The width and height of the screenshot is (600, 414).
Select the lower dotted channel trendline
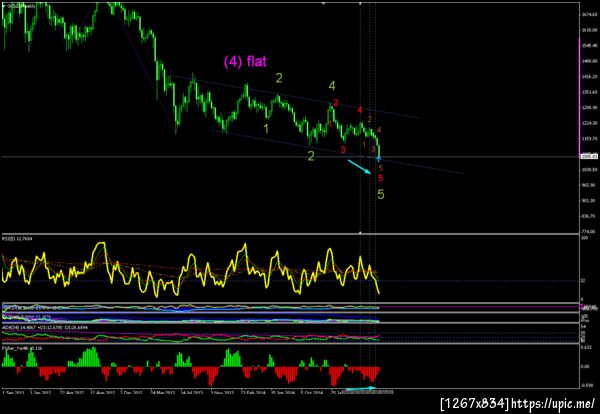pyautogui.click(x=338, y=152)
